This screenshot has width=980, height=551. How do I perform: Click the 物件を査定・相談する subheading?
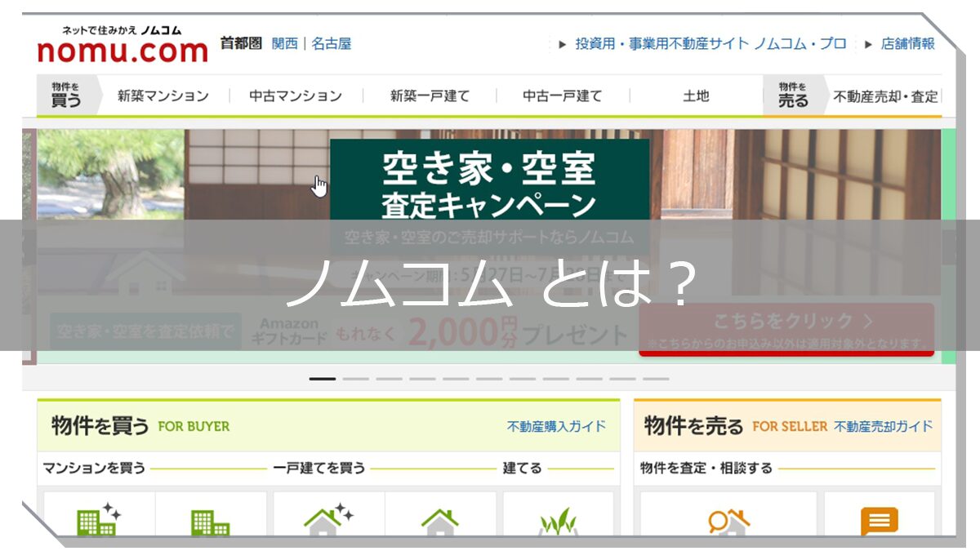coord(706,469)
